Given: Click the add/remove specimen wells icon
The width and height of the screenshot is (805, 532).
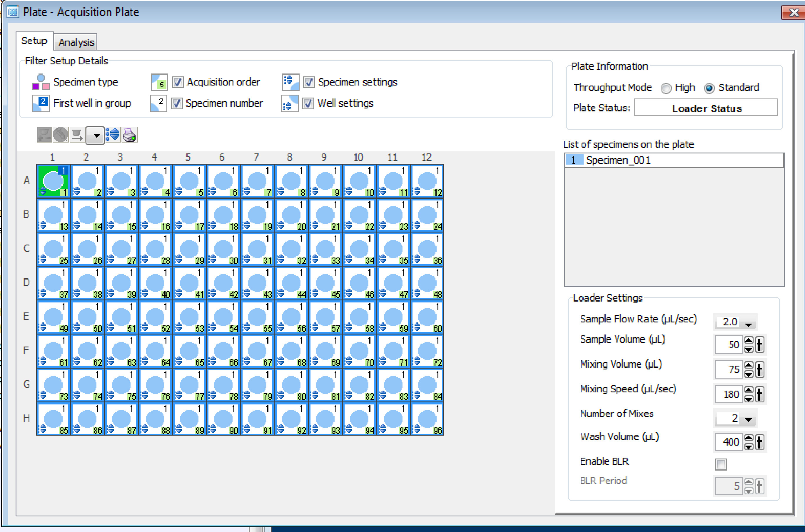Looking at the screenshot, I should [44, 135].
